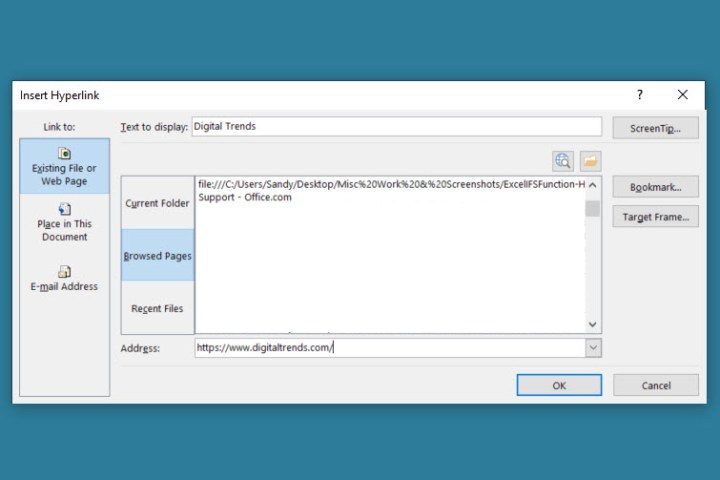Image resolution: width=720 pixels, height=480 pixels.
Task: Click the Browse the Web globe icon
Action: 562,161
